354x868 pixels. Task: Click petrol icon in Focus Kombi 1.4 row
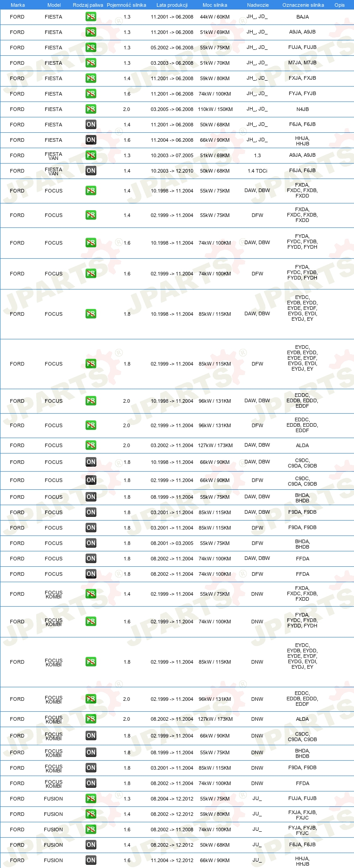[x=91, y=594]
